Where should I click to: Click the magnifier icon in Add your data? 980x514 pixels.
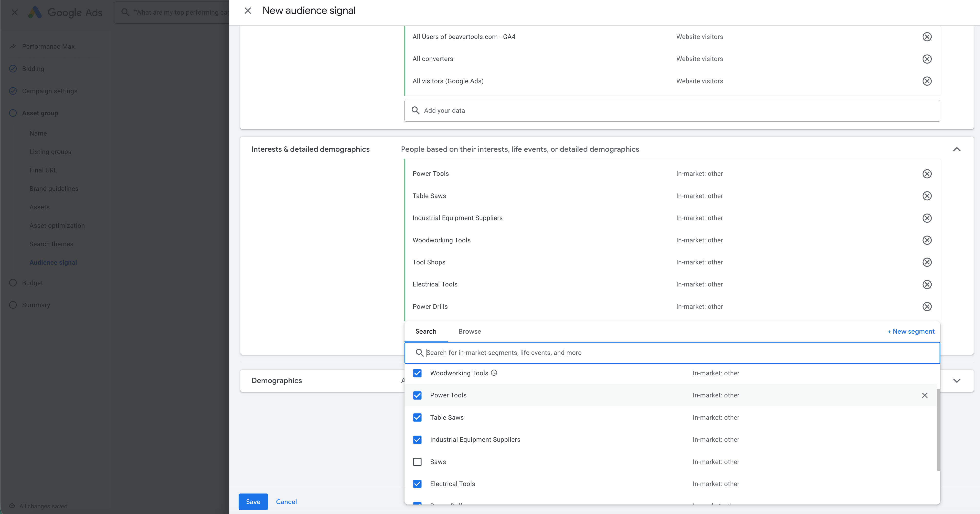coord(416,110)
